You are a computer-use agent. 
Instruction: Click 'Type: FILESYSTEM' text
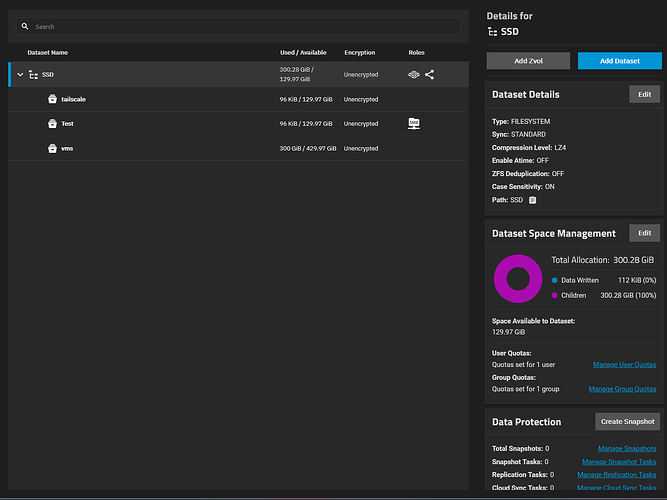coord(521,122)
